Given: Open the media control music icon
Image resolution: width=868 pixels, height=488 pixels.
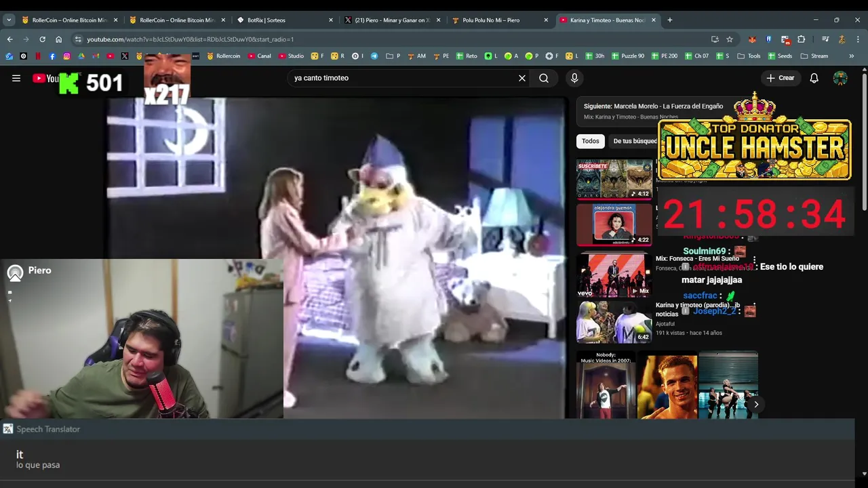Looking at the screenshot, I should [825, 39].
